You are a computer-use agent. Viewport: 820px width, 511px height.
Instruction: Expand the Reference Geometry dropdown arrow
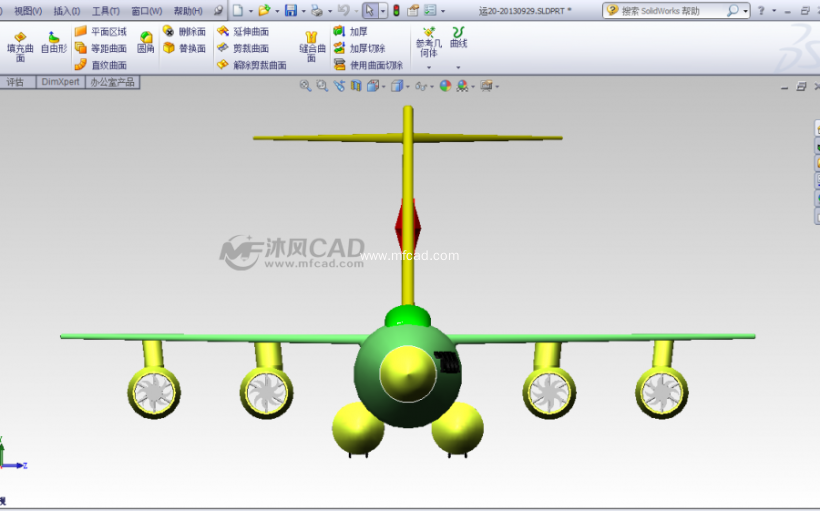coord(429,67)
